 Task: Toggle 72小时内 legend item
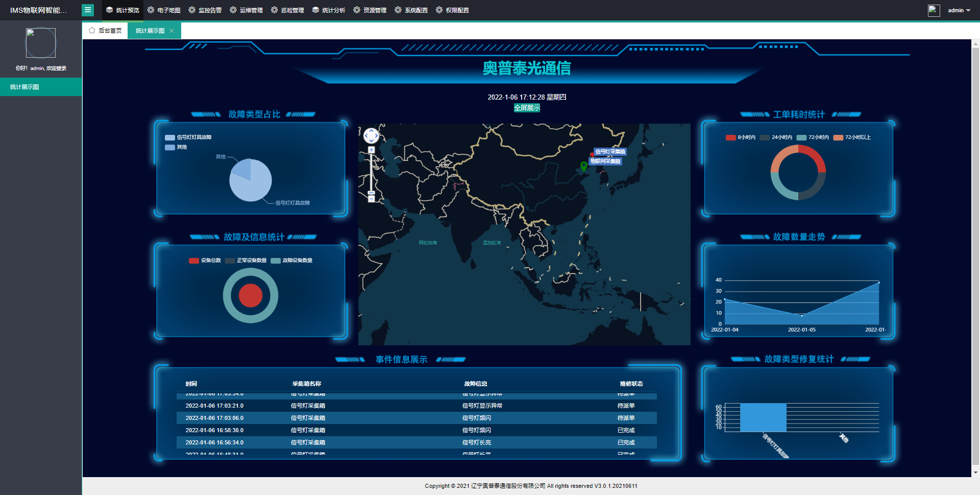click(x=813, y=137)
